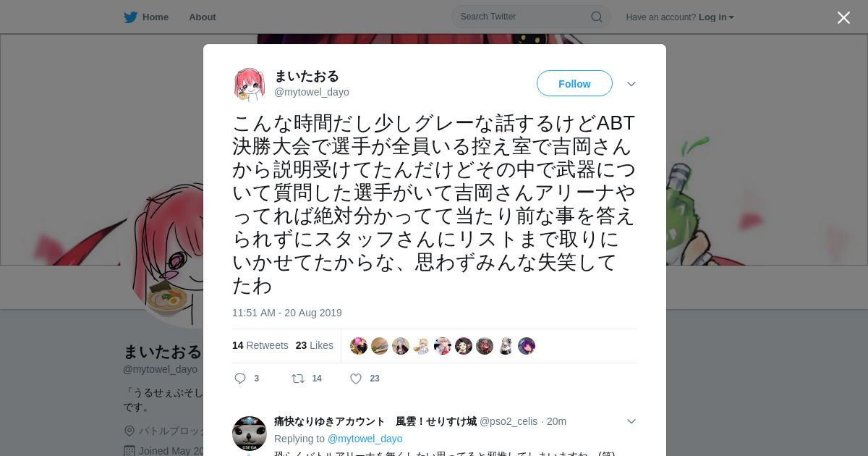Toggle Follow for @mytowel_dayo

[x=574, y=83]
